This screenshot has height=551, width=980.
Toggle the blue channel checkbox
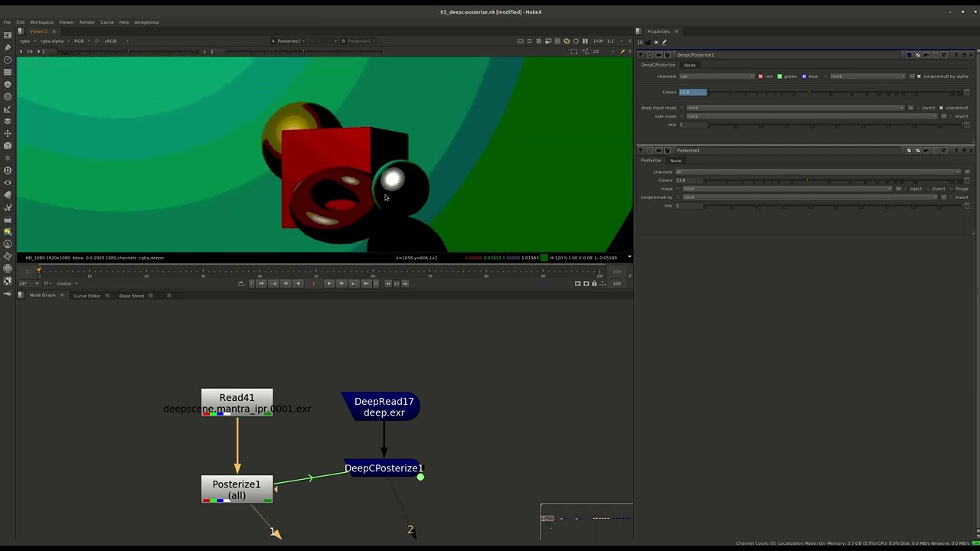pyautogui.click(x=804, y=77)
